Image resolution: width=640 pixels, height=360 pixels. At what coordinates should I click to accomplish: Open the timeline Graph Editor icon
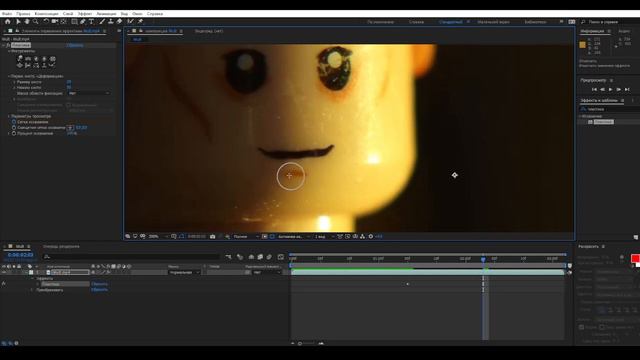coord(281,257)
